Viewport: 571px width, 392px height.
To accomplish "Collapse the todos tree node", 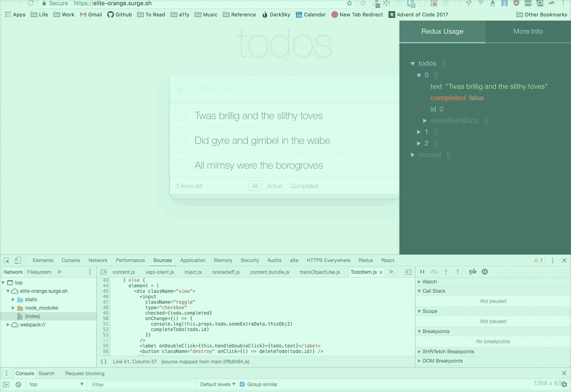I will tap(412, 64).
